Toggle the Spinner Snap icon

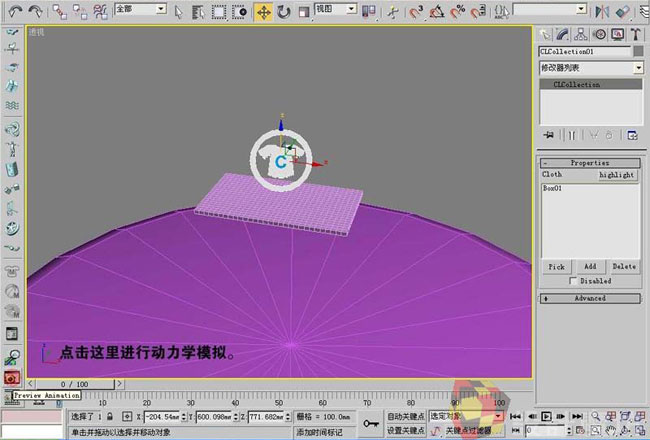pos(478,12)
